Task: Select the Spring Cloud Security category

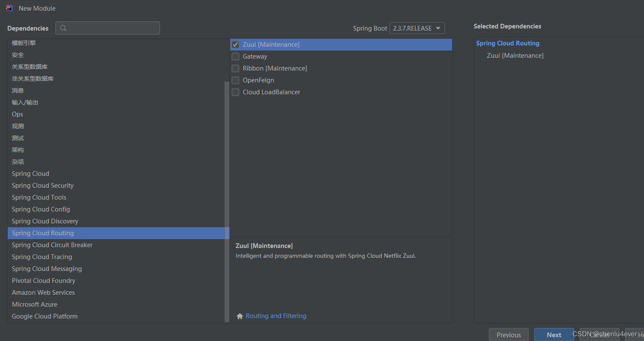Action: click(x=42, y=185)
